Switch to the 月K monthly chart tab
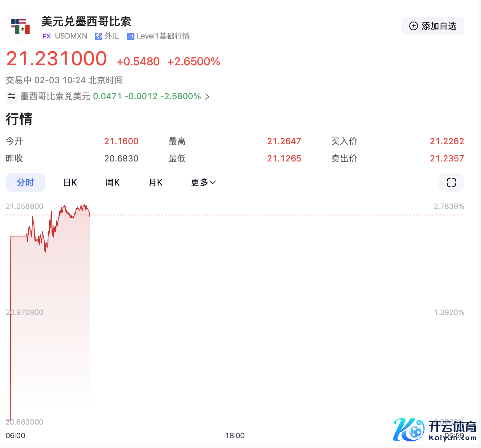This screenshot has height=448, width=481. [155, 182]
